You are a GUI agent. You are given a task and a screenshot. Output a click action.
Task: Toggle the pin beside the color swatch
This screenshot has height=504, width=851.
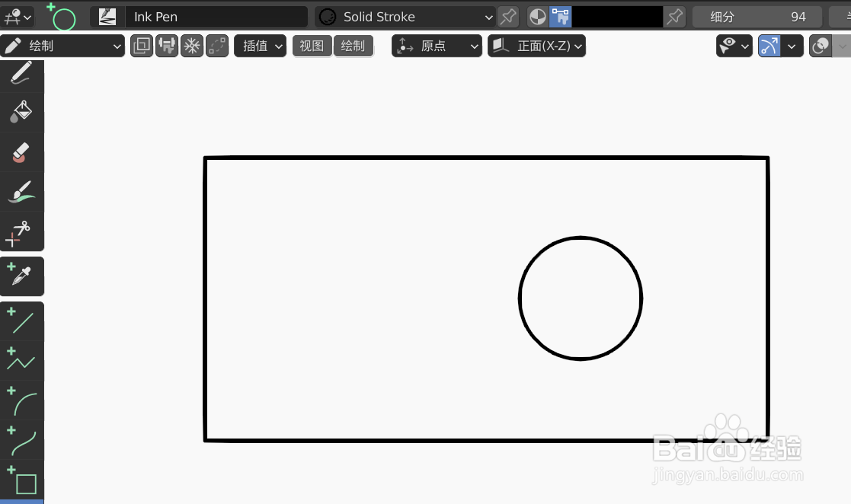click(674, 17)
